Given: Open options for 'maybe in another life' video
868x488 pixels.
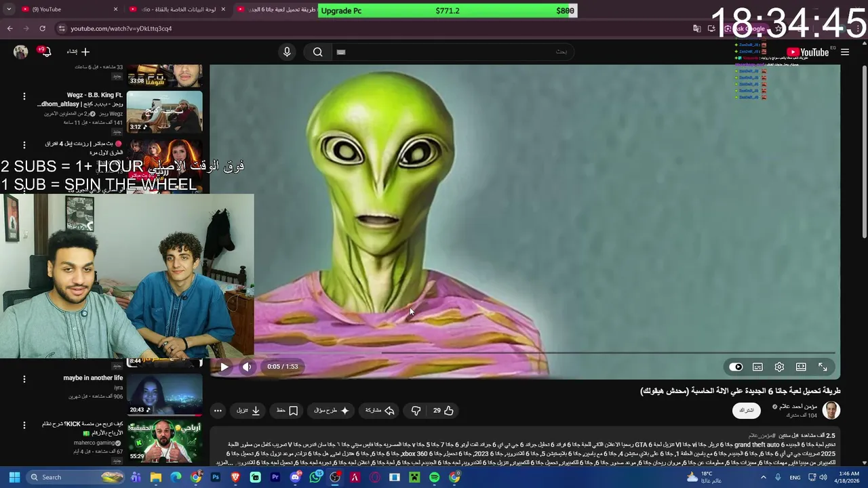Looking at the screenshot, I should click(x=24, y=379).
